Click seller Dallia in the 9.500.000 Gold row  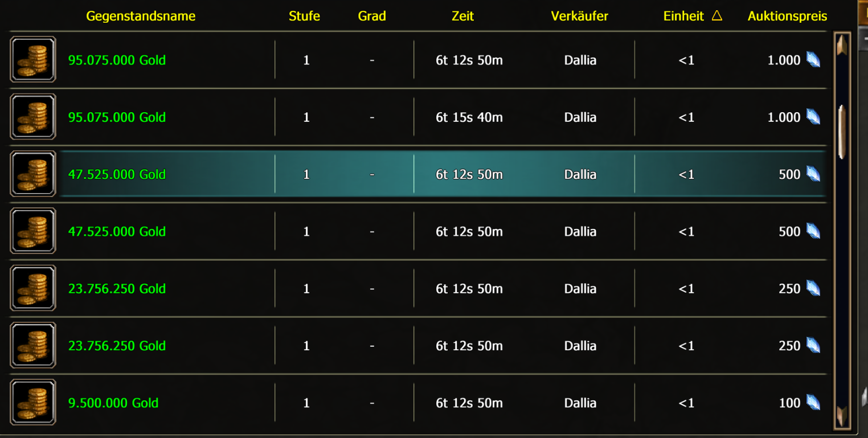[x=580, y=403]
